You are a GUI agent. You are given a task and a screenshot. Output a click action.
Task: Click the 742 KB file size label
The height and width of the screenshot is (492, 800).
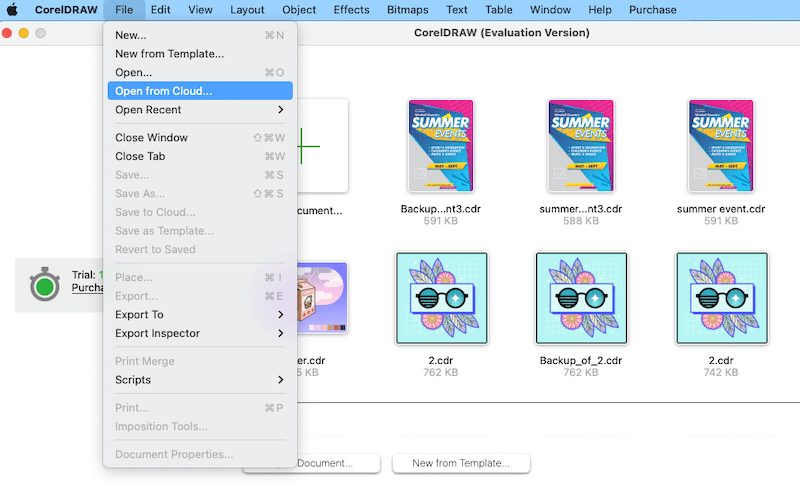[x=721, y=373]
